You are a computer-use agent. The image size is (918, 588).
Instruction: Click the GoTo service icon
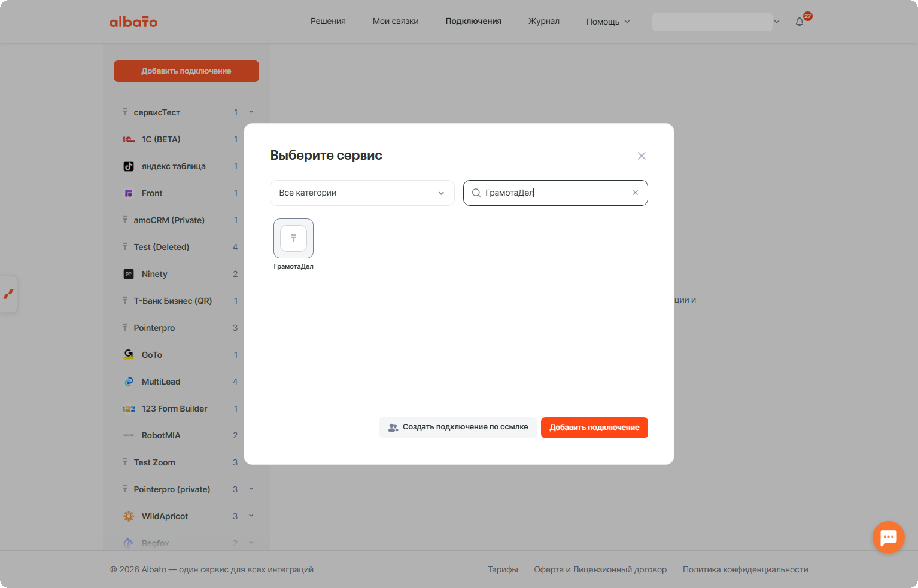pyautogui.click(x=129, y=355)
